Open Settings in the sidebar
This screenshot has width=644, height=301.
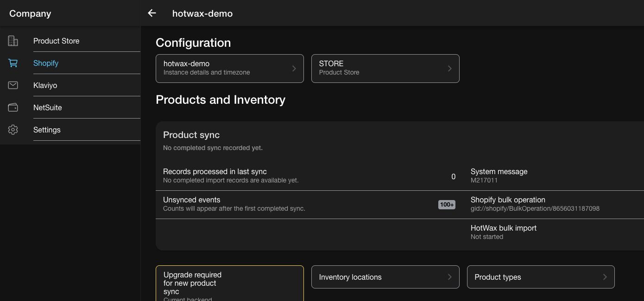[x=70, y=130]
